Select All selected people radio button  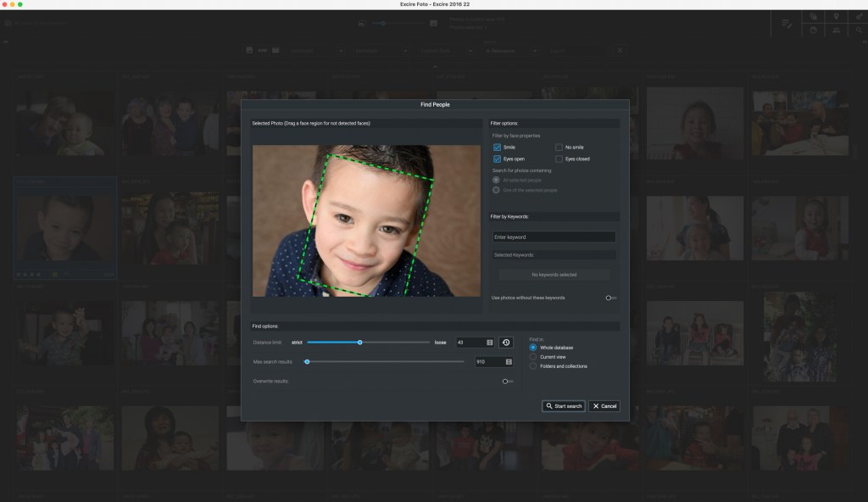(496, 180)
